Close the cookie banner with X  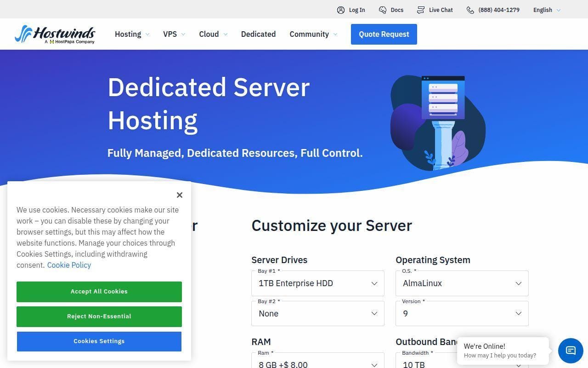click(x=180, y=195)
